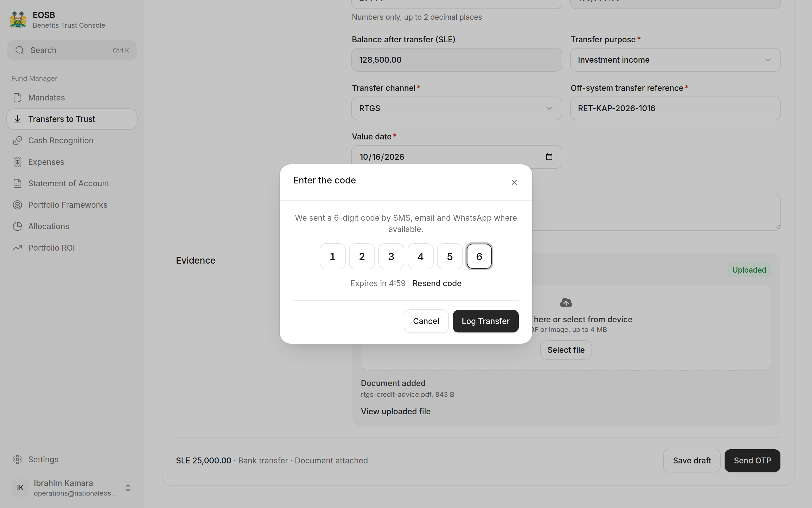Click the IK user avatar

coord(20,488)
